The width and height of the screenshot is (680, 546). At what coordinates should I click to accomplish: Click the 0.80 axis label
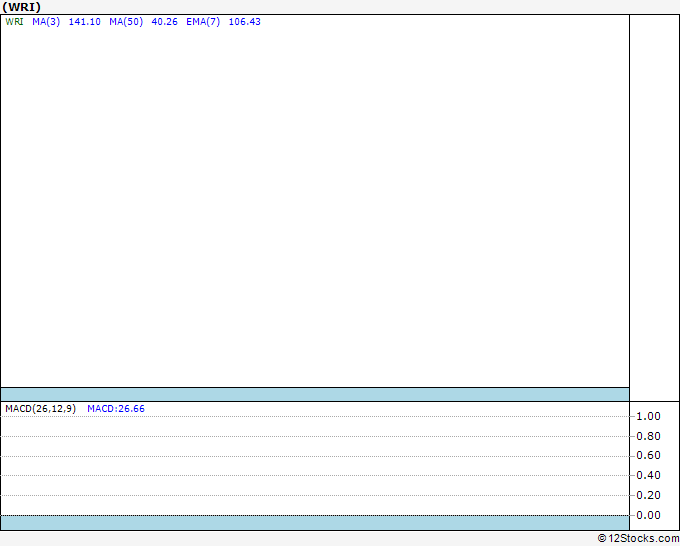coord(648,436)
